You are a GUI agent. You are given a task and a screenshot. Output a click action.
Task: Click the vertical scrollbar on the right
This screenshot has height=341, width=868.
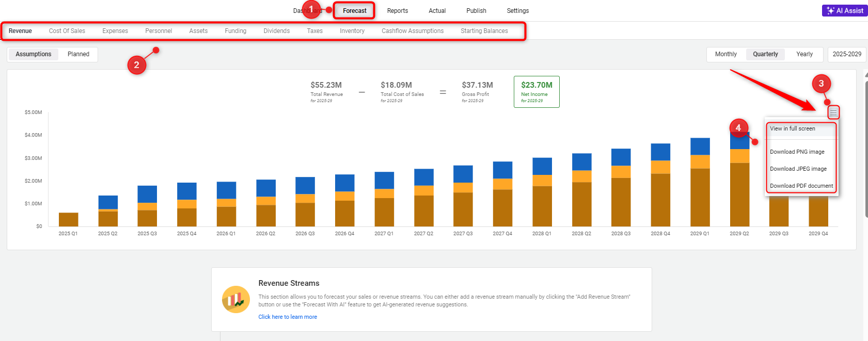point(865,150)
